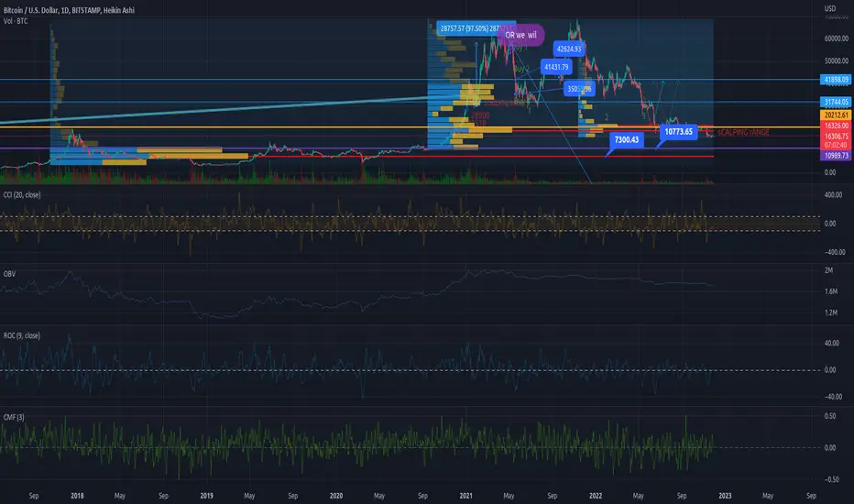The height and width of the screenshot is (504, 854).
Task: Click the 28757.57 (97.50%) measurement label
Action: (x=476, y=28)
